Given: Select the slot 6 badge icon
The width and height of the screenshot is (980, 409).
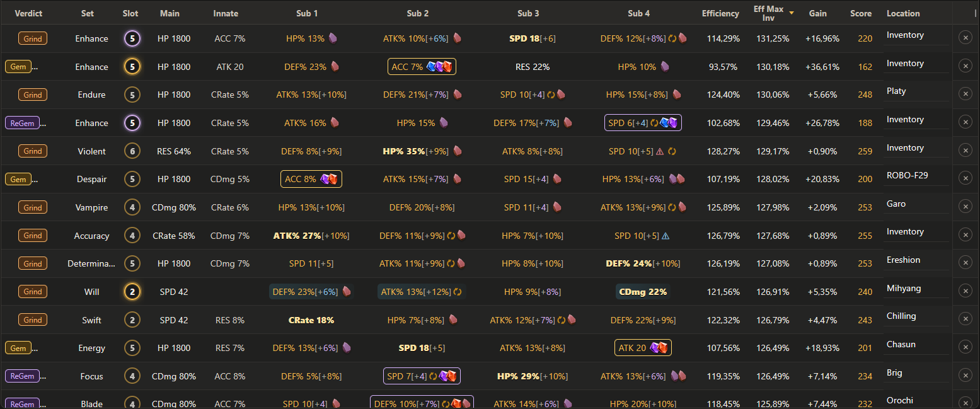Looking at the screenshot, I should (132, 151).
